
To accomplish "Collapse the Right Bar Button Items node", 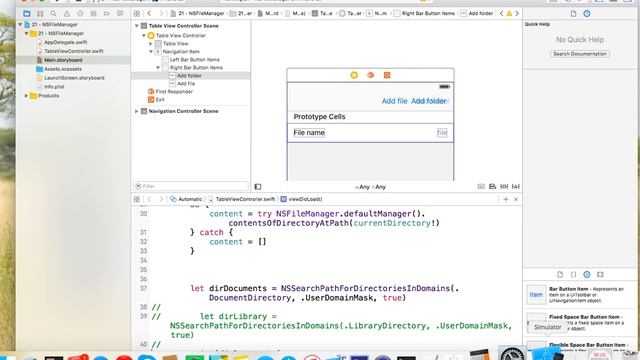I will pyautogui.click(x=158, y=68).
